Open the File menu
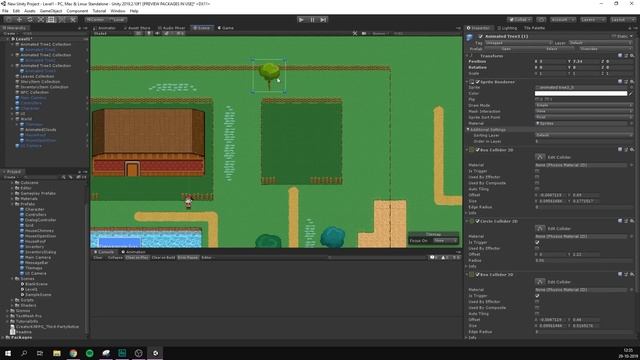Screen dimensions: 640x360 5,11
